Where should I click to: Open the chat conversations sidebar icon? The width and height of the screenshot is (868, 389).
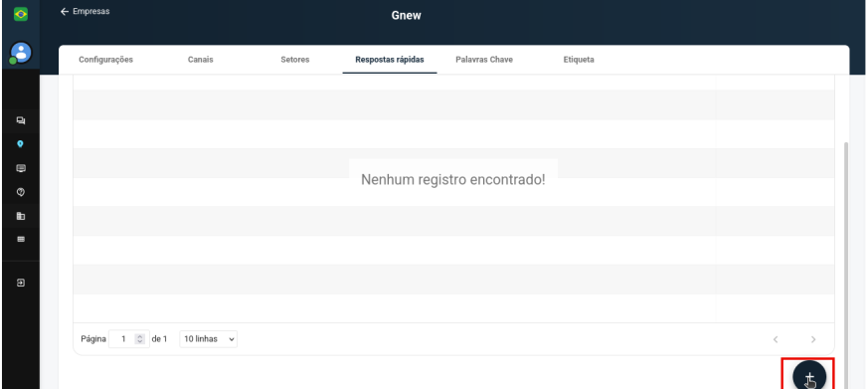coord(21,120)
